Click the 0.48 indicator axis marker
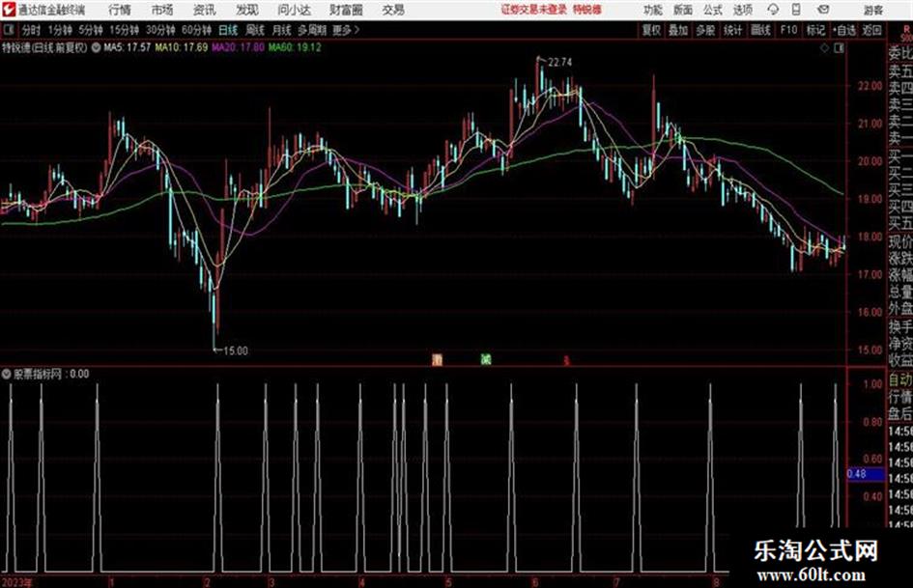Image resolution: width=913 pixels, height=588 pixels. coord(865,474)
